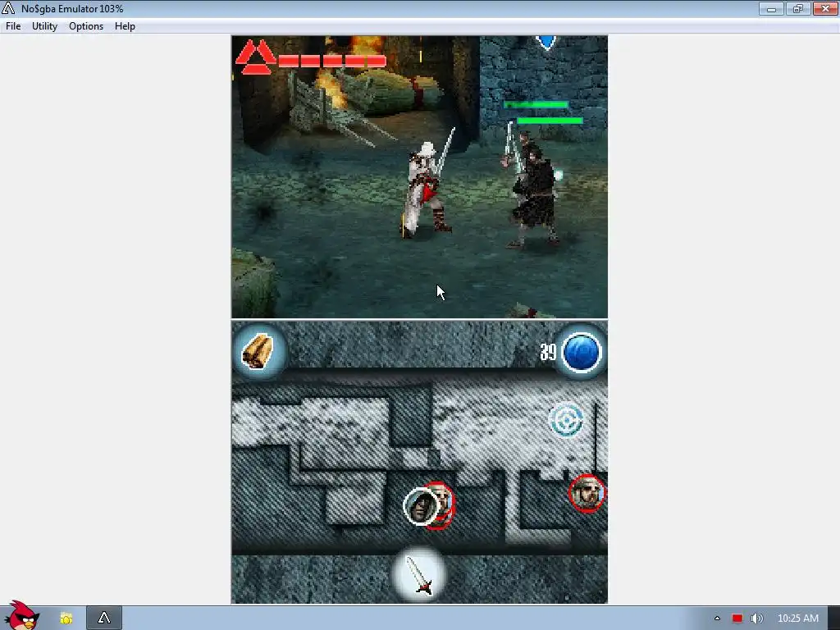Open the Utility menu

[44, 26]
